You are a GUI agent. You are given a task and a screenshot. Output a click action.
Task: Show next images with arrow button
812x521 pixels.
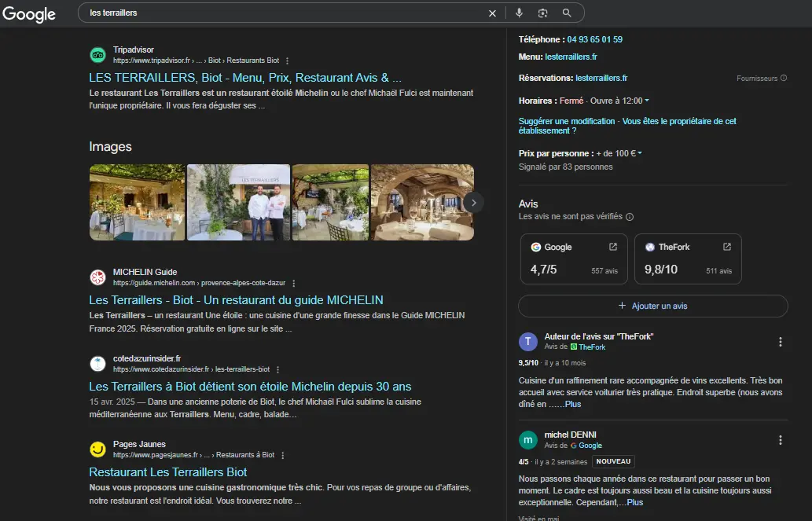[473, 203]
